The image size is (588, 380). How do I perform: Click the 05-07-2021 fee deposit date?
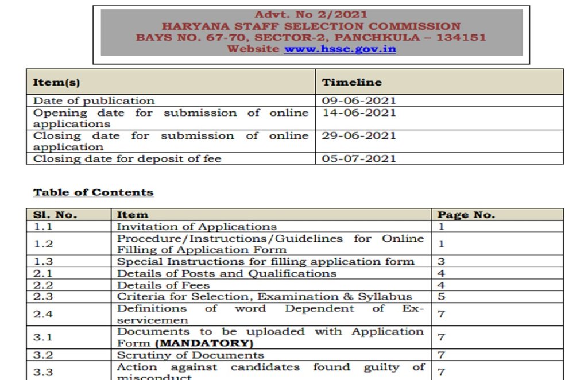pos(358,158)
